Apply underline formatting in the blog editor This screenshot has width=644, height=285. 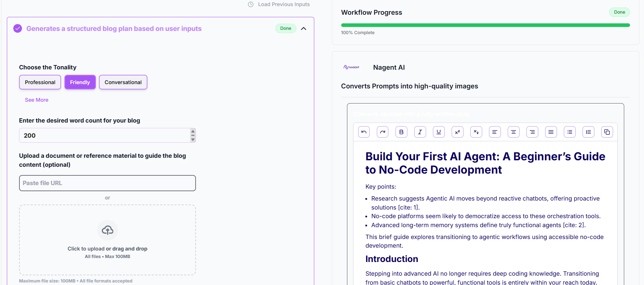coord(439,132)
